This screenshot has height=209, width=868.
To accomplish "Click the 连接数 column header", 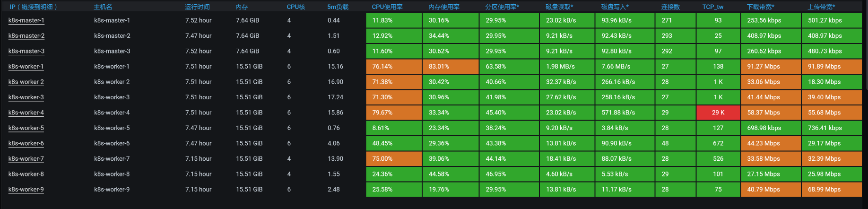I will (x=670, y=7).
